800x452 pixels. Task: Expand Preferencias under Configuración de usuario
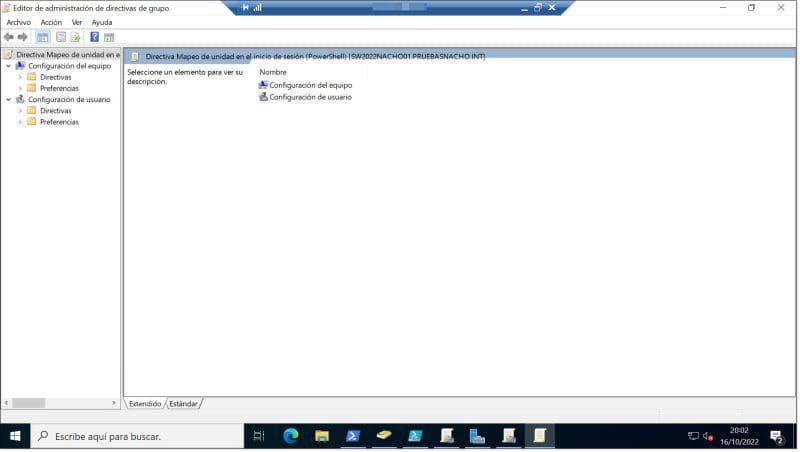pos(20,122)
